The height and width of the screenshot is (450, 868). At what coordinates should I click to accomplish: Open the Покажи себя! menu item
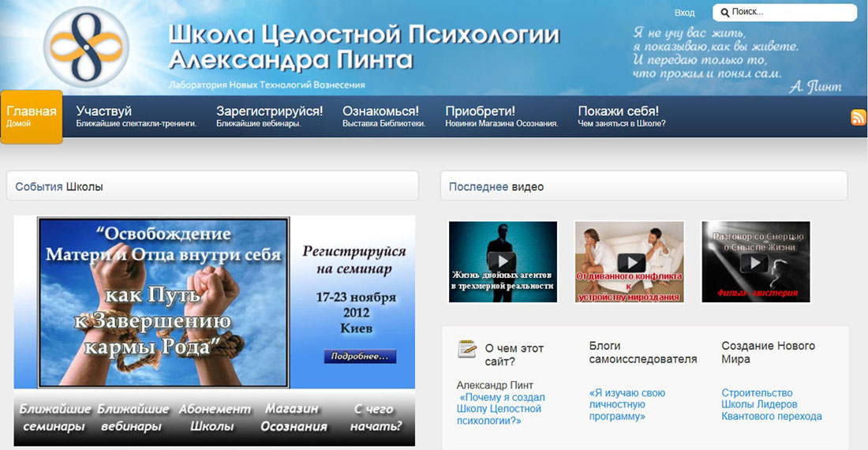point(622,116)
